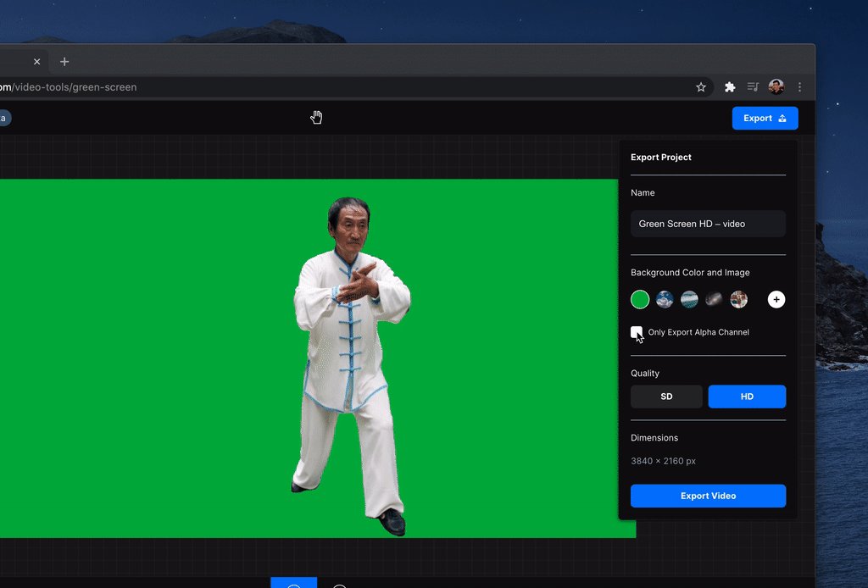Open media control playlist icon
868x588 pixels.
tap(753, 87)
